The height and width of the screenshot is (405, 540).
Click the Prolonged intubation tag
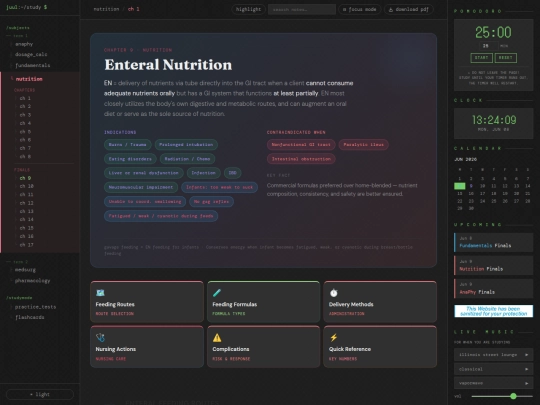tap(186, 145)
